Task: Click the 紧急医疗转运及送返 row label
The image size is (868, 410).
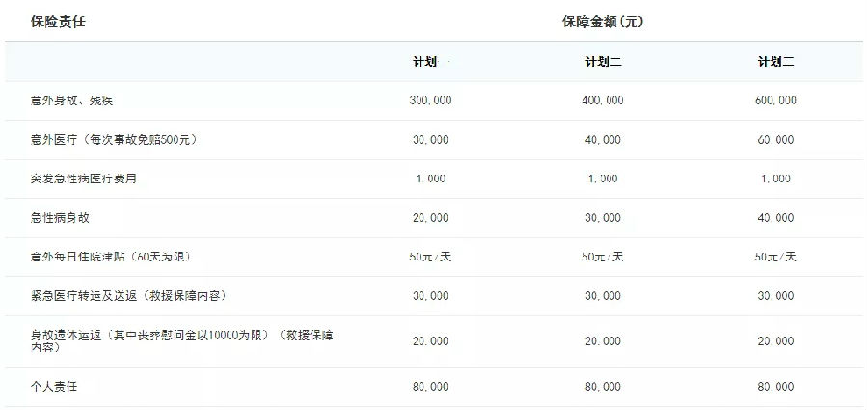Action: click(x=127, y=295)
